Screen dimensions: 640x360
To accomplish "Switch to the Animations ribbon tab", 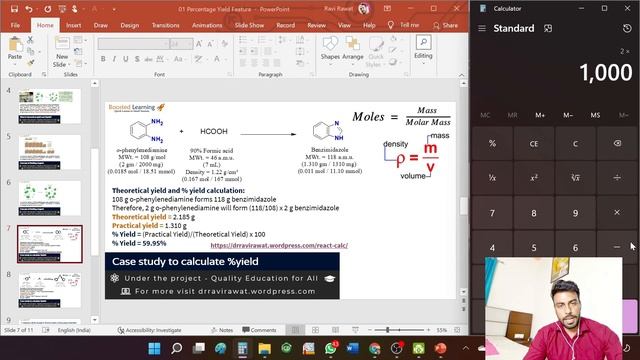I will (207, 25).
